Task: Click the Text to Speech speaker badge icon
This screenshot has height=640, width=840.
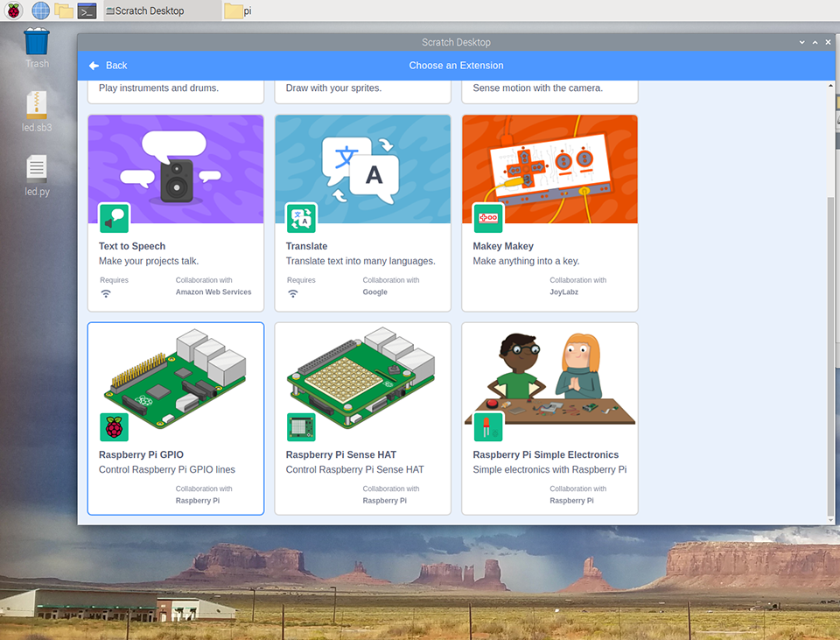Action: tap(114, 218)
